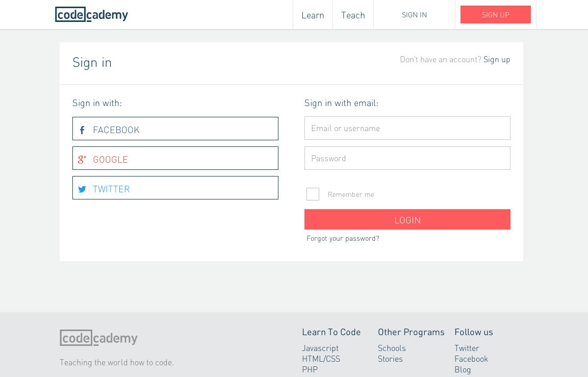Click the Google plus icon
The width and height of the screenshot is (588, 377).
(x=82, y=160)
